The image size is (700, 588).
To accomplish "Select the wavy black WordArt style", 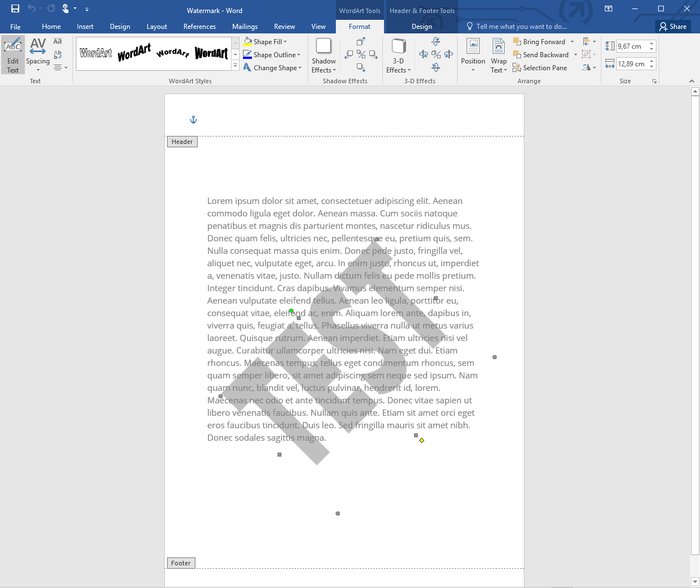I will click(x=134, y=53).
